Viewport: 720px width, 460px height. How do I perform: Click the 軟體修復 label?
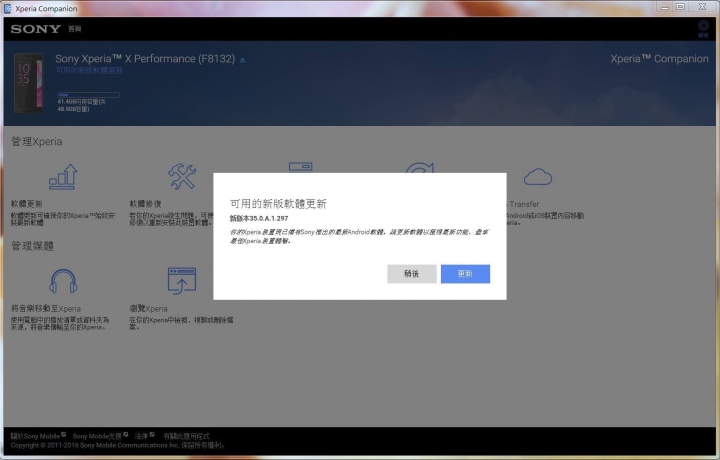pyautogui.click(x=145, y=203)
